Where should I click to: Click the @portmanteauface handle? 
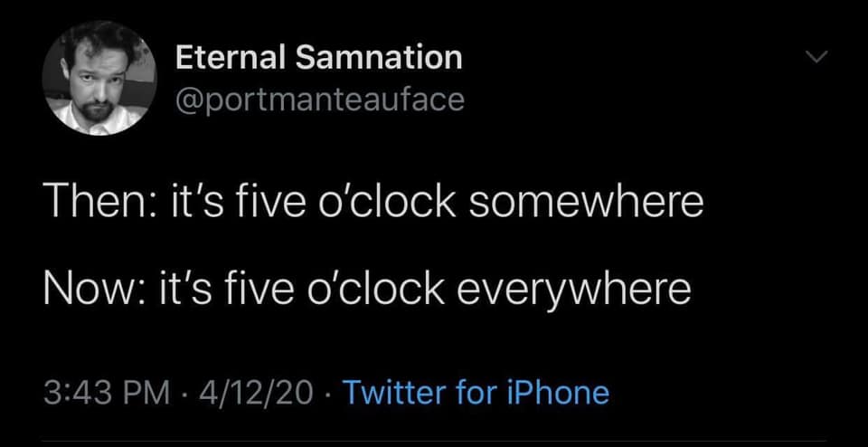[319, 98]
